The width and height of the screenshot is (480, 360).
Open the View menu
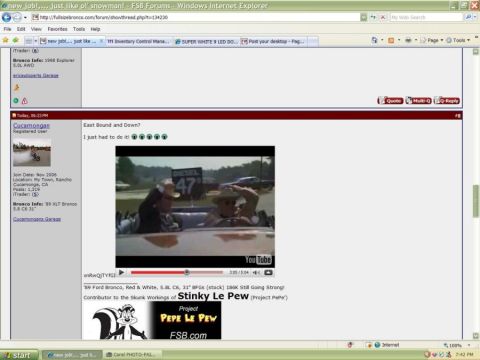point(36,29)
